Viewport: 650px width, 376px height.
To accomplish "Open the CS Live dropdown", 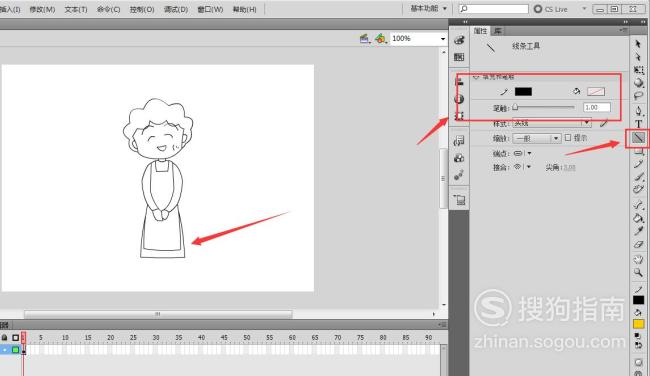I will [585, 9].
